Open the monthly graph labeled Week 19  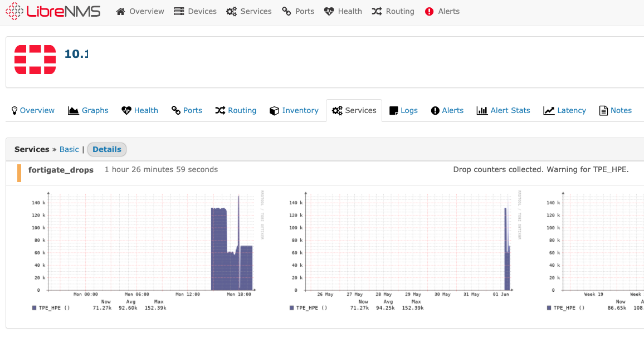click(594, 251)
